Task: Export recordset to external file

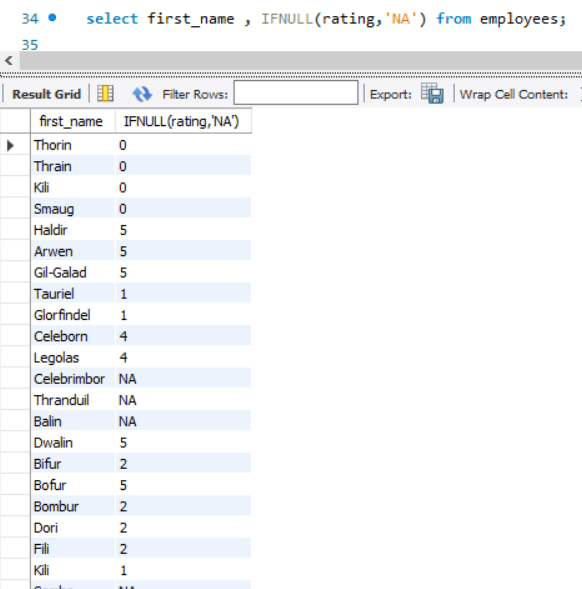Action: pos(432,93)
